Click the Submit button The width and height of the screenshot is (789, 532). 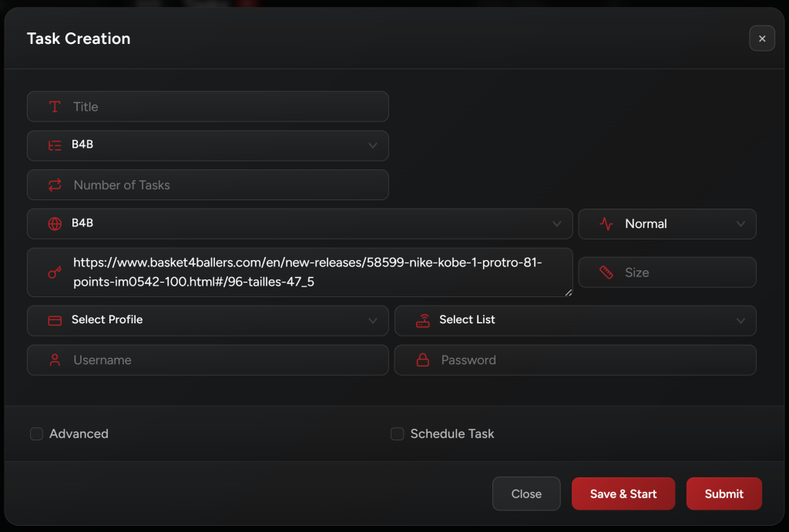[724, 494]
